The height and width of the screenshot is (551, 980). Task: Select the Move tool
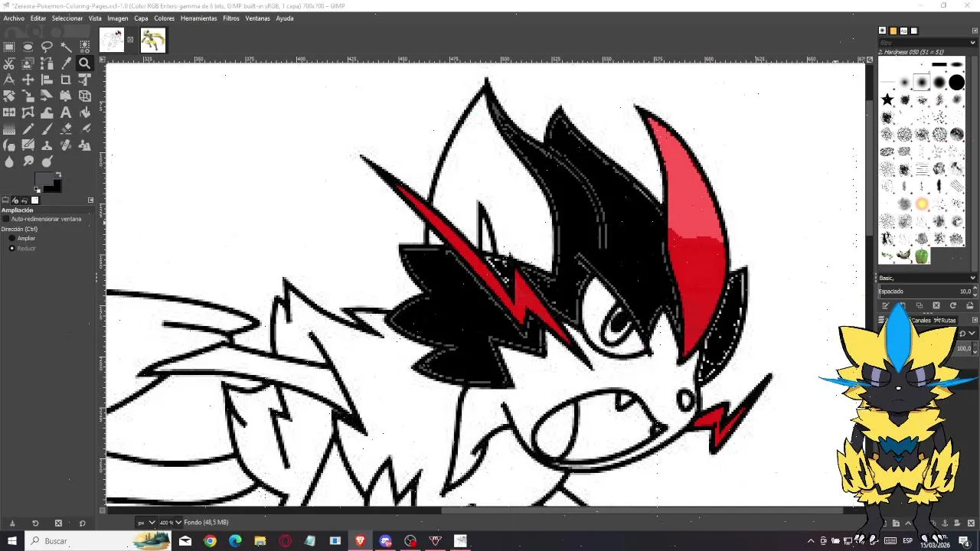click(x=28, y=80)
